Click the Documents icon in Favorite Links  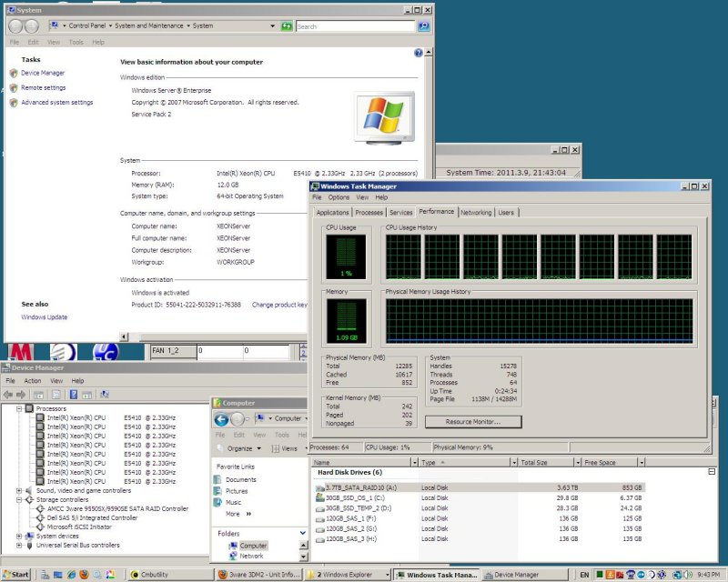tap(217, 479)
